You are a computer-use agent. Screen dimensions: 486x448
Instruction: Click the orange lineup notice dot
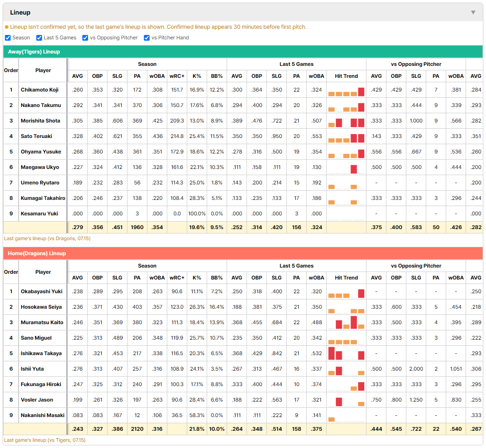pyautogui.click(x=7, y=27)
